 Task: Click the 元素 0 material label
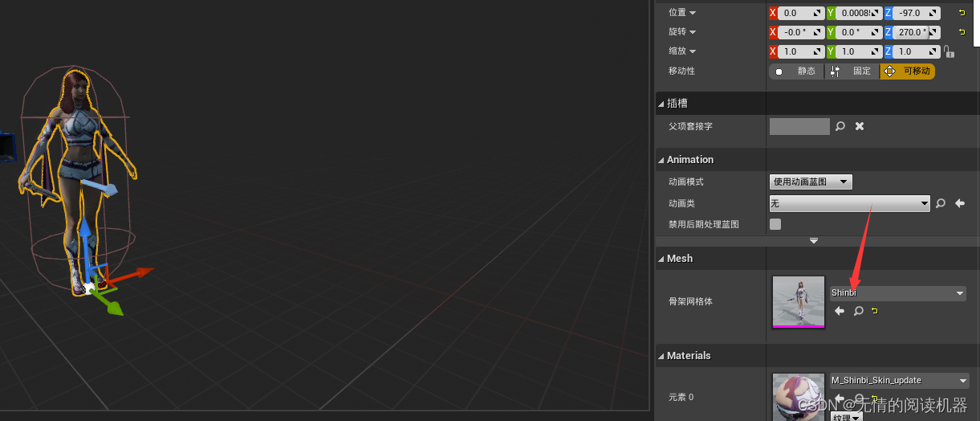coord(681,397)
